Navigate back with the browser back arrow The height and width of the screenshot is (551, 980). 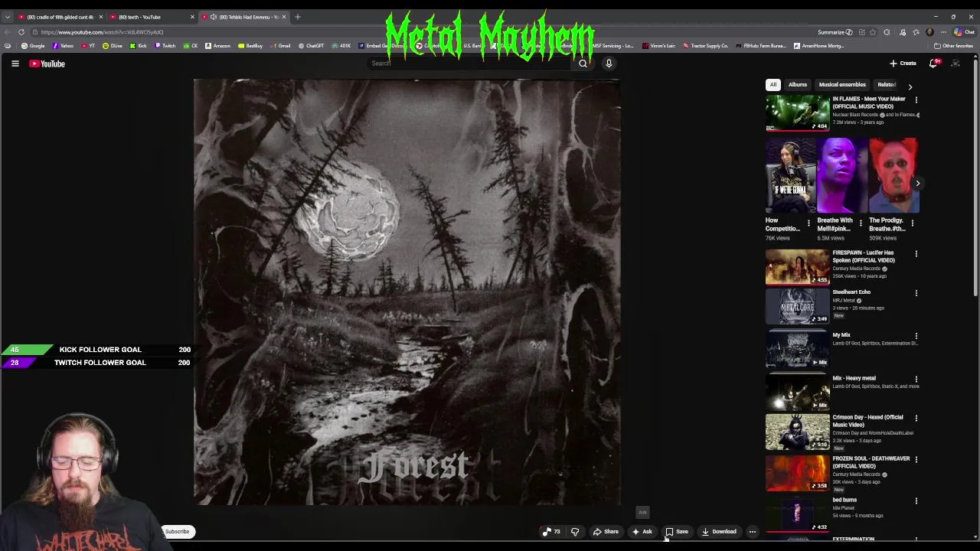coord(8,32)
